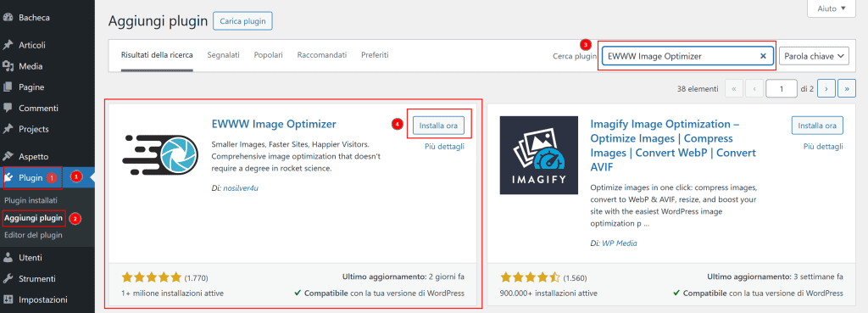Screen dimensions: 868x313
Task: Click the Pagine pages icon
Action: pyautogui.click(x=8, y=87)
